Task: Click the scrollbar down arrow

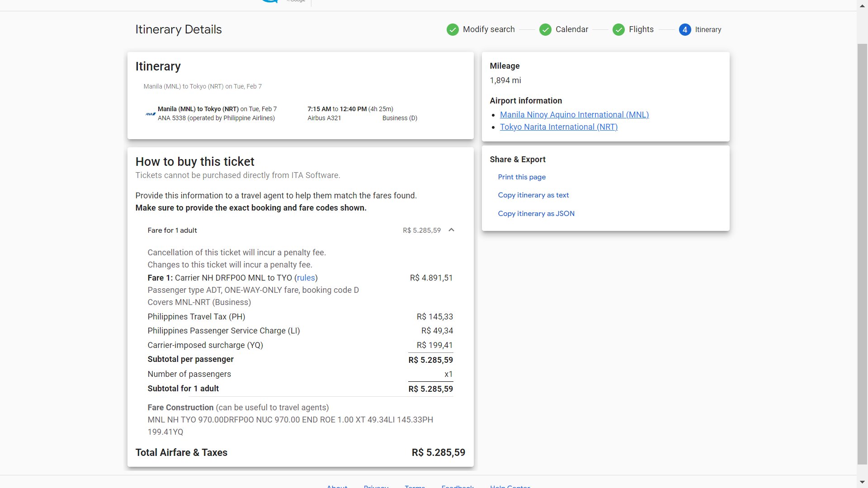Action: point(862,483)
